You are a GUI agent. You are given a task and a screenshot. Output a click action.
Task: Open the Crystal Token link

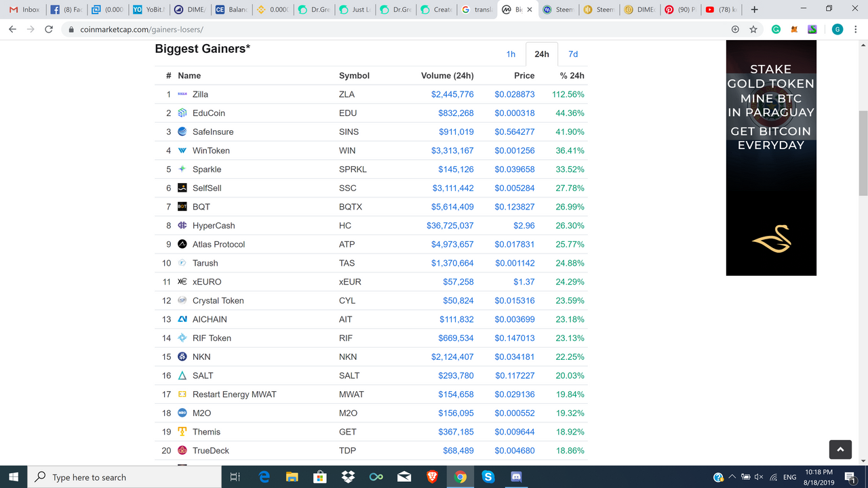click(218, 300)
